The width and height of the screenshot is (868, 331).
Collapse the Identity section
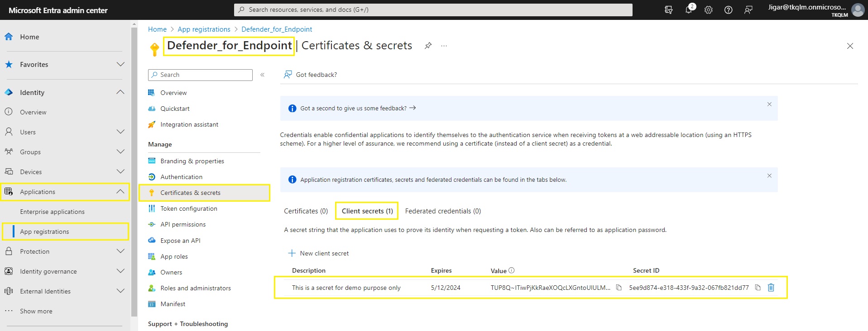tap(120, 92)
